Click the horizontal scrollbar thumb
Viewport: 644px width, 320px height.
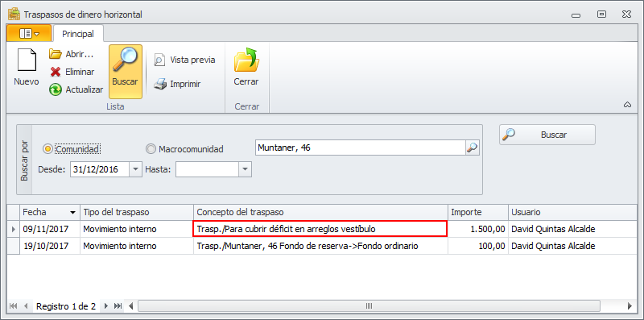pos(369,306)
